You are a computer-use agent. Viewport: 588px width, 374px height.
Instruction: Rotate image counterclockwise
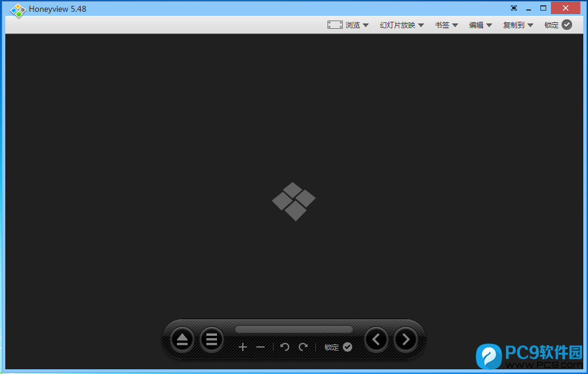click(x=285, y=347)
